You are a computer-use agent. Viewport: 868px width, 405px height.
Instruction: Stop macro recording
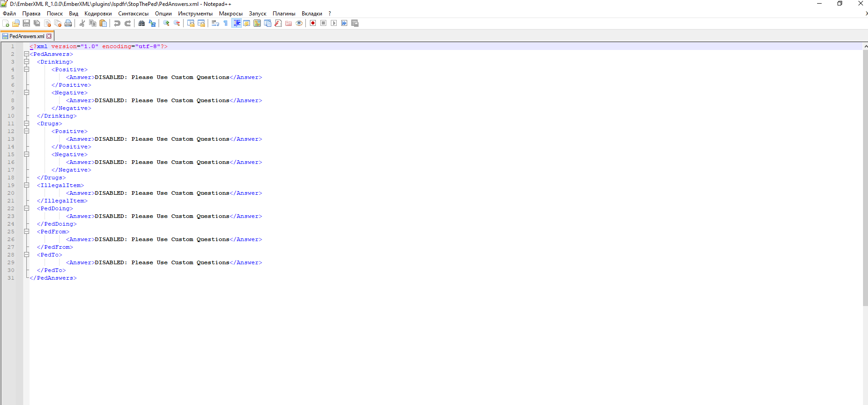click(x=324, y=23)
